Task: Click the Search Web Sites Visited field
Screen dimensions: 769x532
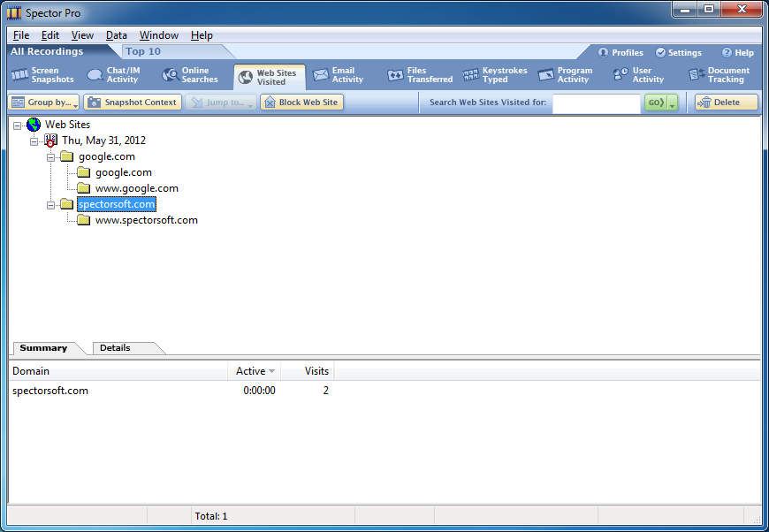Action: pyautogui.click(x=596, y=103)
